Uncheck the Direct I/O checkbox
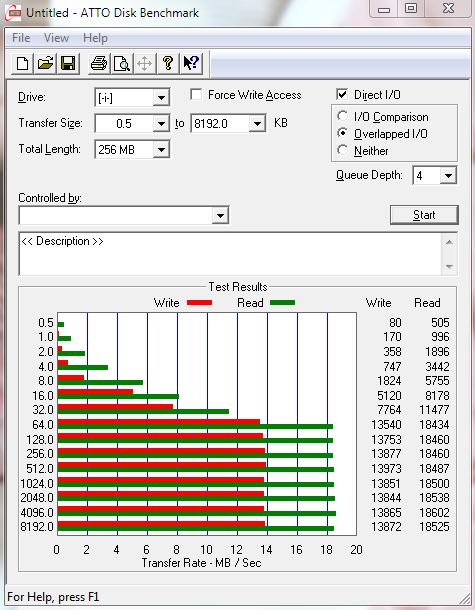Image resolution: width=475 pixels, height=610 pixels. [342, 95]
